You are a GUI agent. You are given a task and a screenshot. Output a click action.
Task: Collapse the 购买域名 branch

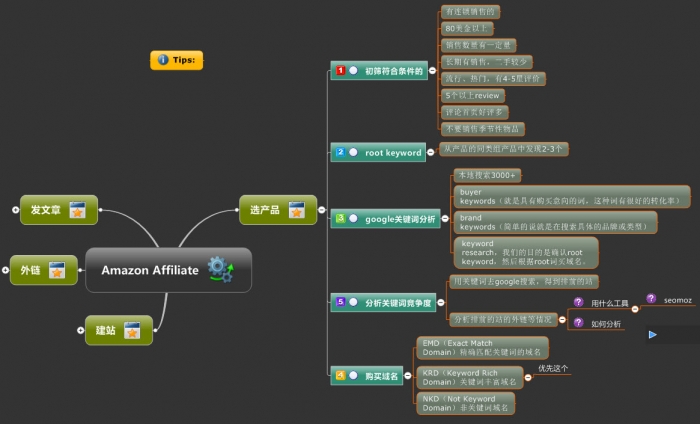click(x=408, y=376)
